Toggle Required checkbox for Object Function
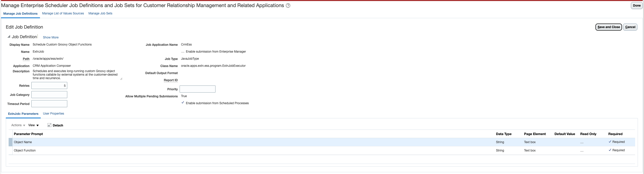 tap(610, 150)
